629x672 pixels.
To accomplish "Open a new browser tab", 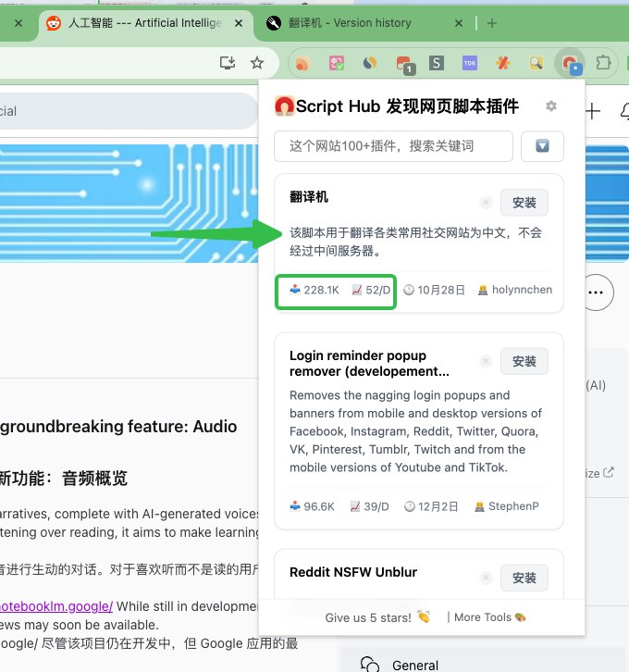I will pos(492,23).
